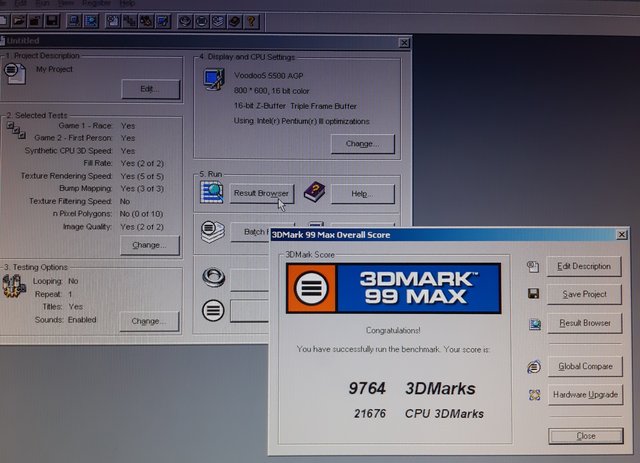Click the display settings toolbar icon
Image resolution: width=640 pixels, height=463 pixels.
point(163,21)
